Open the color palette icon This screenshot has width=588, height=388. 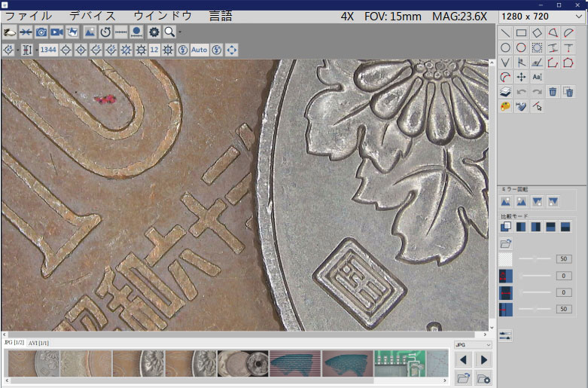pos(505,107)
